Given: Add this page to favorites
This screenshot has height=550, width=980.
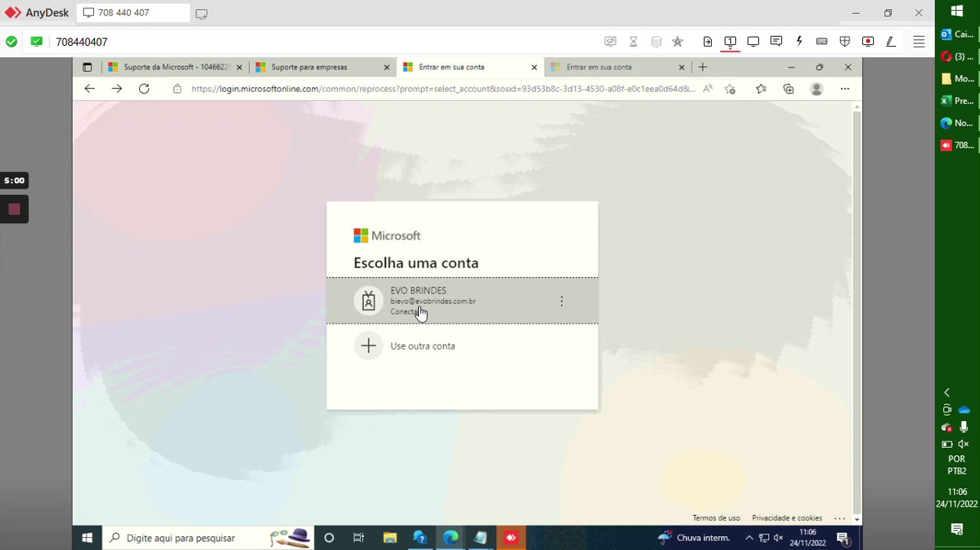Looking at the screenshot, I should click(x=730, y=89).
